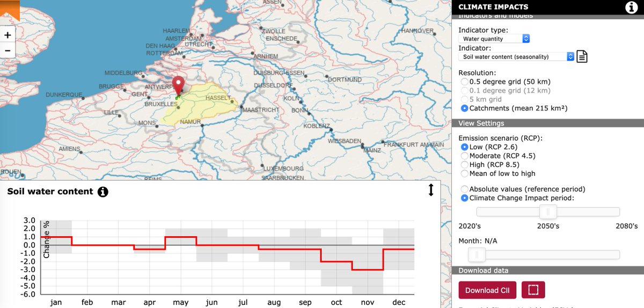Select Absolute values (reference period)
The image size is (644, 308).
[465, 189]
